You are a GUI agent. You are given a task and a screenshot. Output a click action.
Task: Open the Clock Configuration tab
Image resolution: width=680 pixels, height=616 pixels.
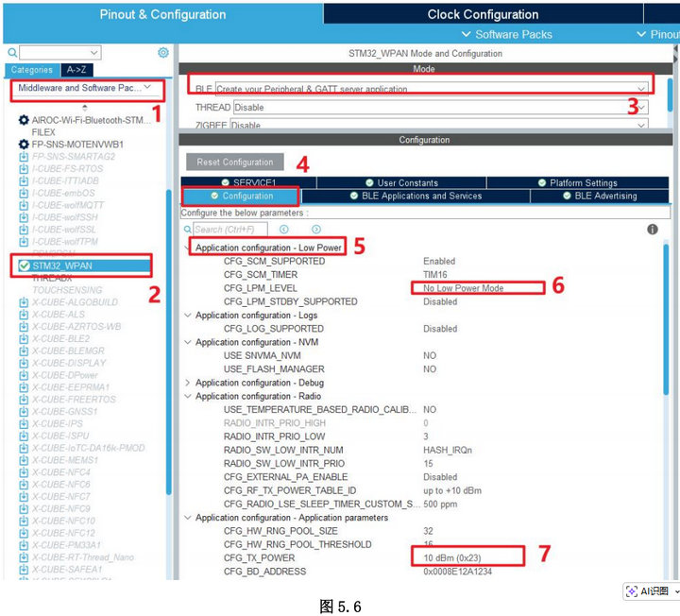coord(483,14)
